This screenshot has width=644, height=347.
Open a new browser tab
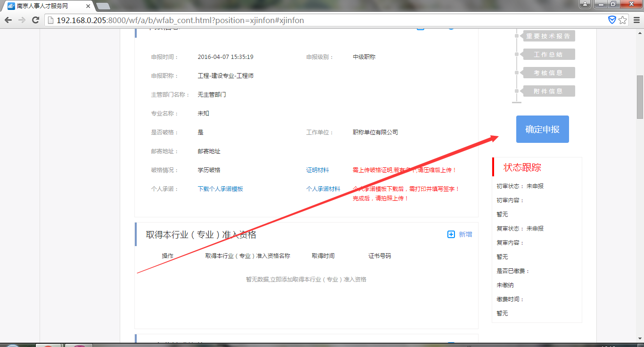pyautogui.click(x=103, y=6)
